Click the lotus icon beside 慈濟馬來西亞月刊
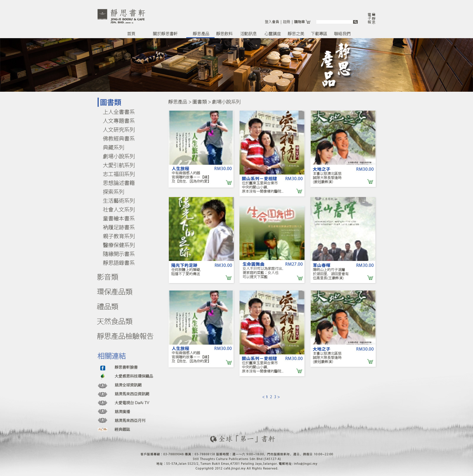The image size is (473, 476). (x=103, y=420)
